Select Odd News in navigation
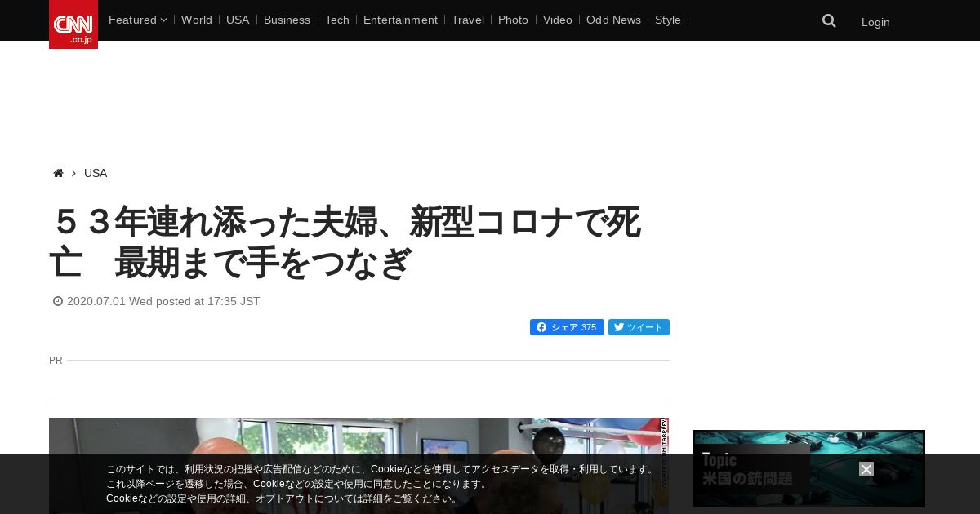 tap(613, 20)
